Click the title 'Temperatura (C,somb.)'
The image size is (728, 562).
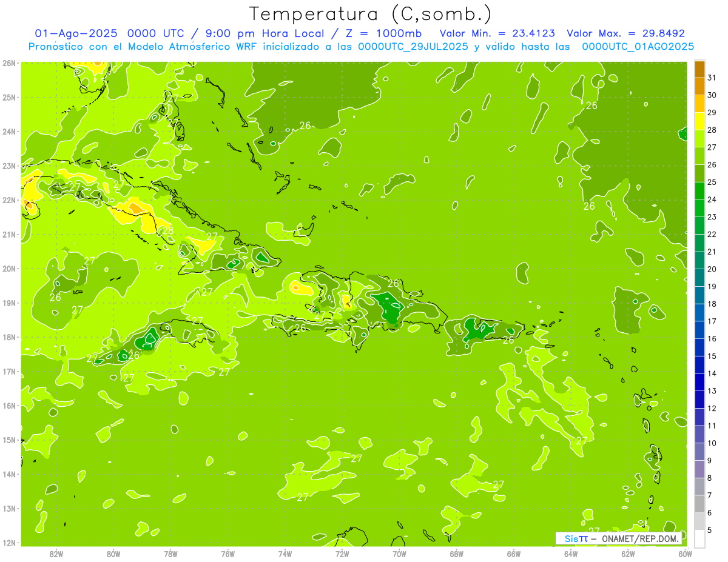[371, 14]
